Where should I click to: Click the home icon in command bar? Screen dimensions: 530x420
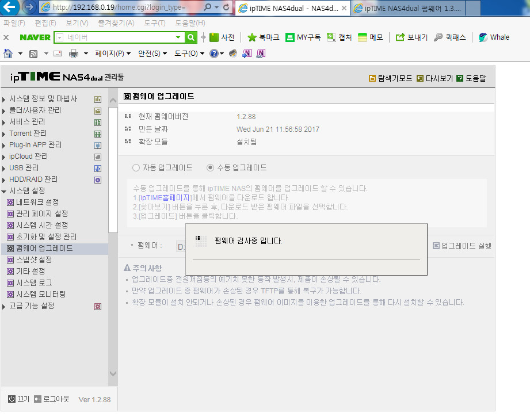click(8, 54)
